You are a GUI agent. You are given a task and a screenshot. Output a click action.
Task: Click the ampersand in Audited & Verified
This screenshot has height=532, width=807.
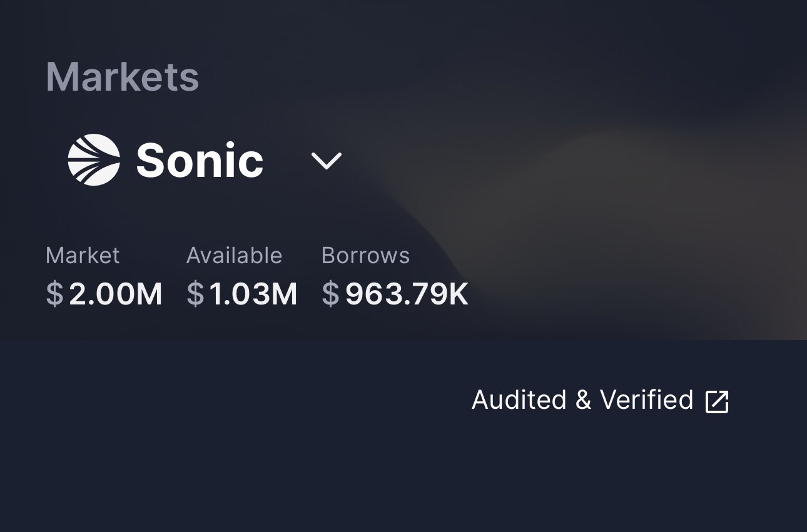(583, 401)
